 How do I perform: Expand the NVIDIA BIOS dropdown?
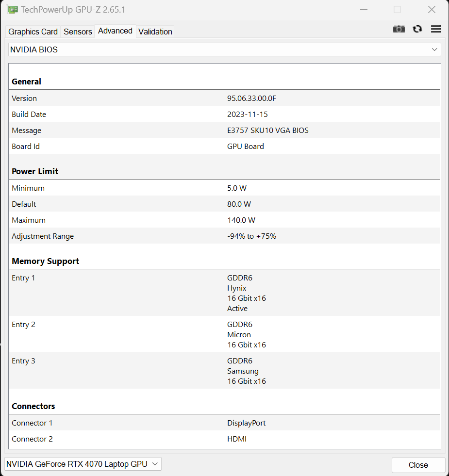[224, 49]
